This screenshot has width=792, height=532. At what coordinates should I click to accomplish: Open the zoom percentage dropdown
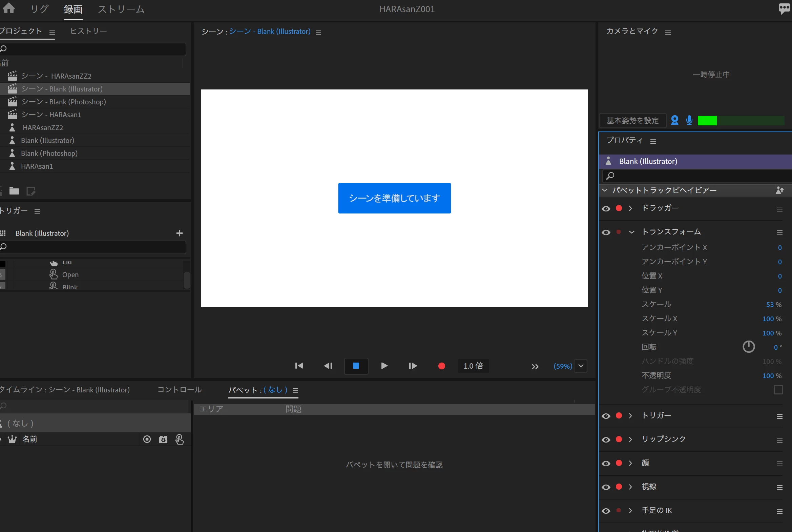pos(581,366)
